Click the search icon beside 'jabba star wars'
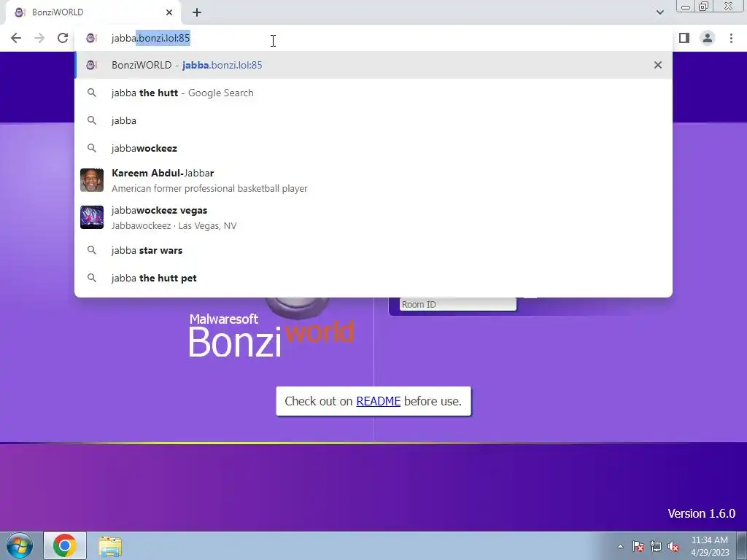 pyautogui.click(x=91, y=250)
